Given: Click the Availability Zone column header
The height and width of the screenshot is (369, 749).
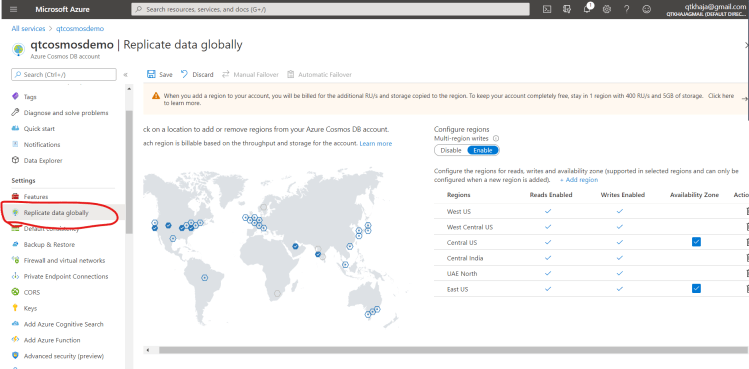Looking at the screenshot, I should coord(694,195).
